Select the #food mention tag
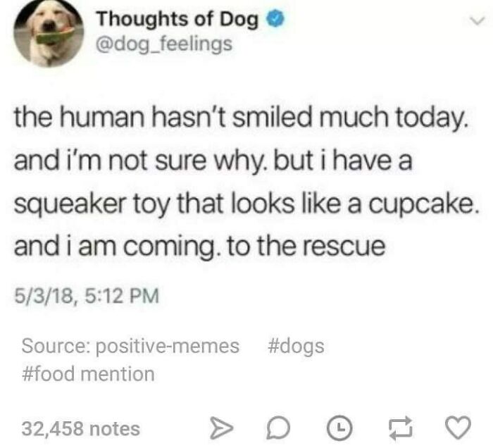Screen dimensions: 493x448 click(88, 374)
